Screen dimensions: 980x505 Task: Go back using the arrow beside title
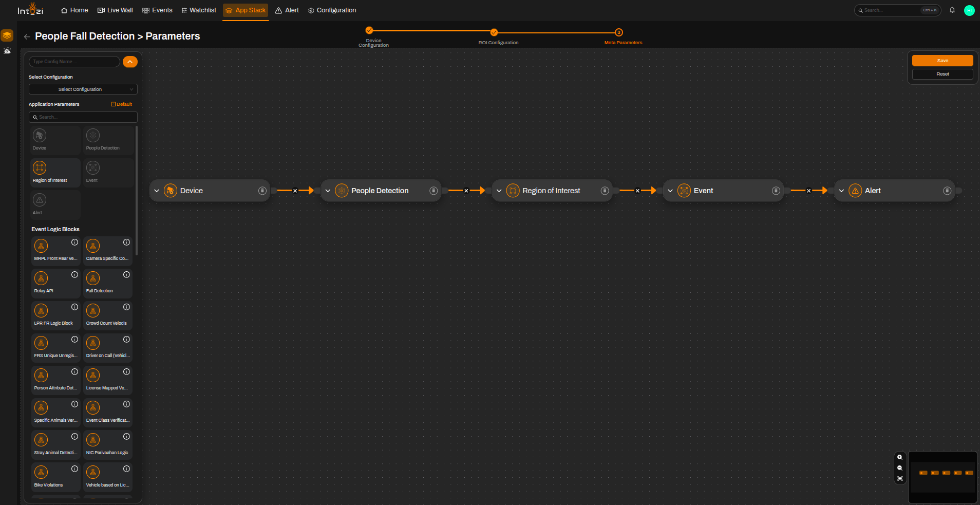coord(27,36)
